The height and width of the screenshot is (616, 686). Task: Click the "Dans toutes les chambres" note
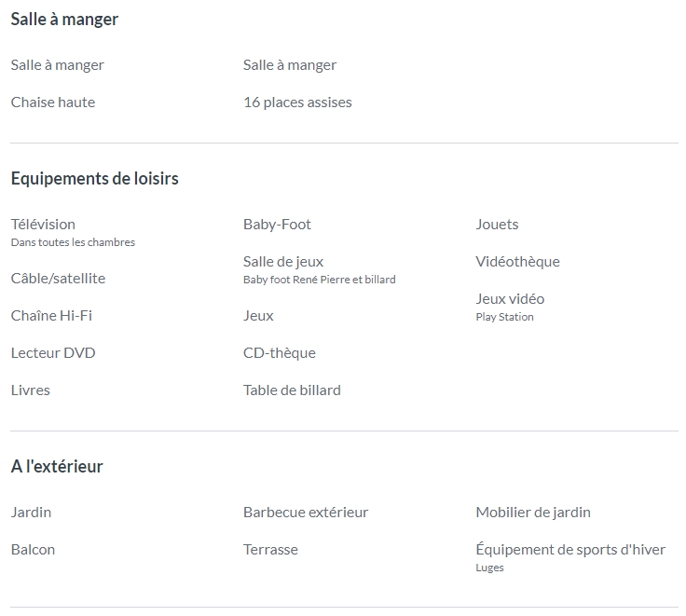tap(73, 242)
